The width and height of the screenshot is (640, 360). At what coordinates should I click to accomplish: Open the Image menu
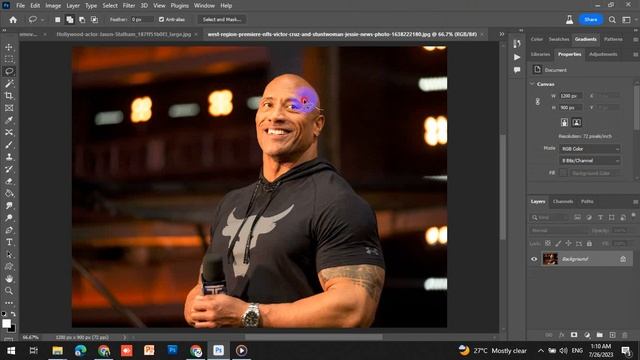click(53, 6)
